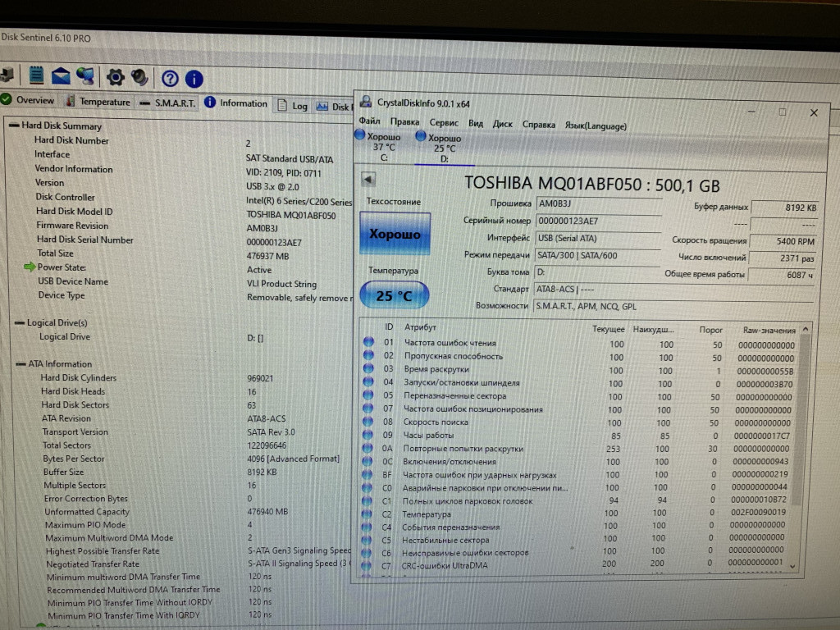840x630 pixels.
Task: Collapse the Hard Disk Summary section
Action: 15,125
